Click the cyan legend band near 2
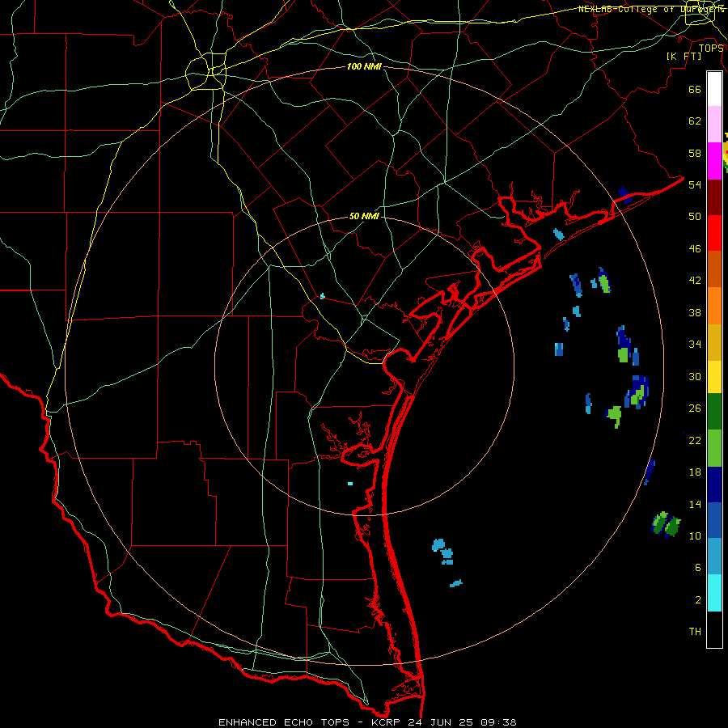Image resolution: width=728 pixels, height=728 pixels. (714, 593)
